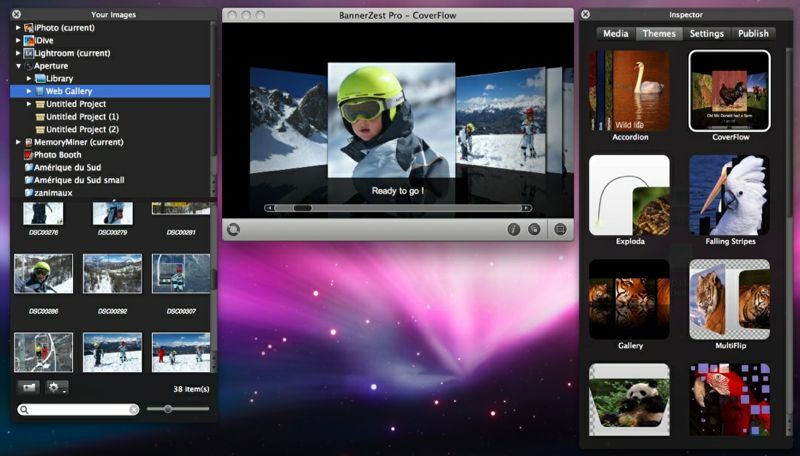
Task: Click the refresh icon in BannerZest toolbar
Action: pyautogui.click(x=233, y=230)
